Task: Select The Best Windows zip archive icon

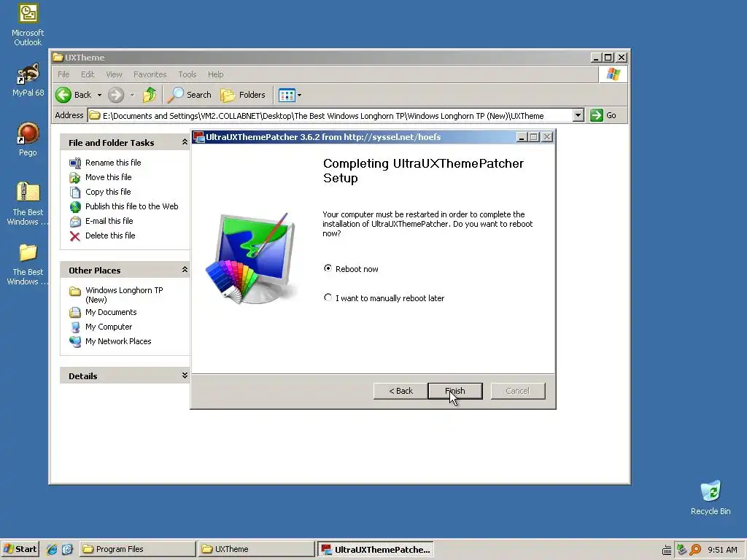Action: [x=28, y=204]
